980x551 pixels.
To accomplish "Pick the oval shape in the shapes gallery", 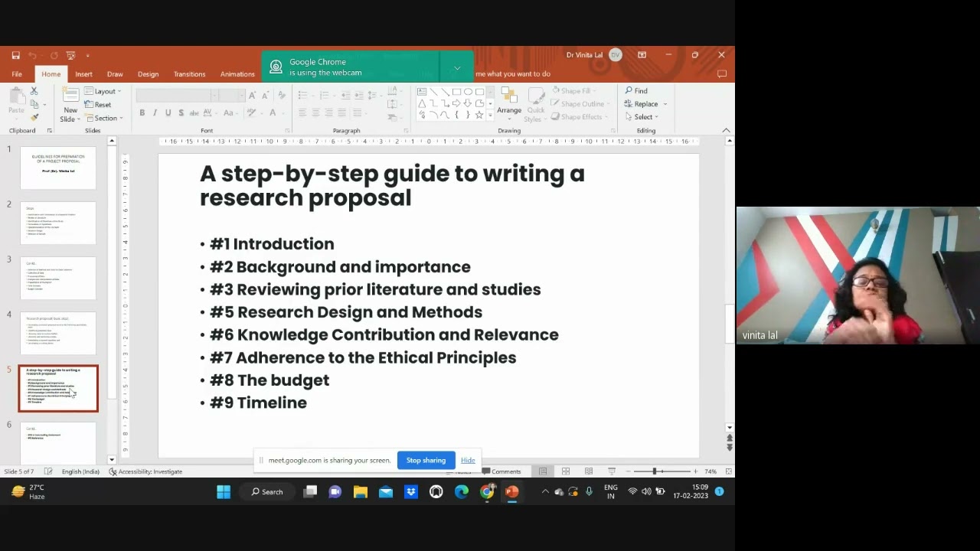I will tap(468, 92).
